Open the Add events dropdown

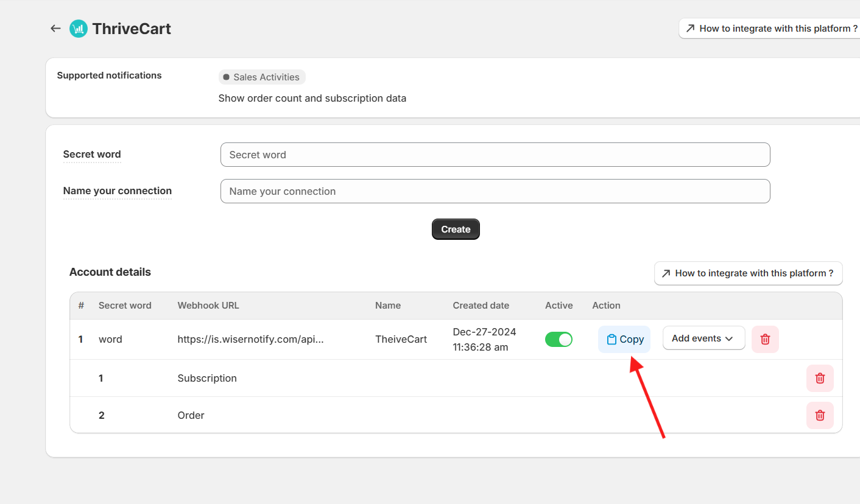click(x=703, y=338)
